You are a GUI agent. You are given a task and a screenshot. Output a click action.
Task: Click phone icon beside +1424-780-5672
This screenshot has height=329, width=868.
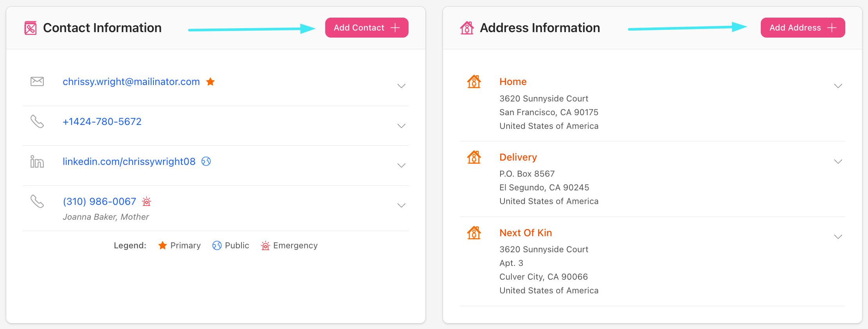tap(37, 121)
